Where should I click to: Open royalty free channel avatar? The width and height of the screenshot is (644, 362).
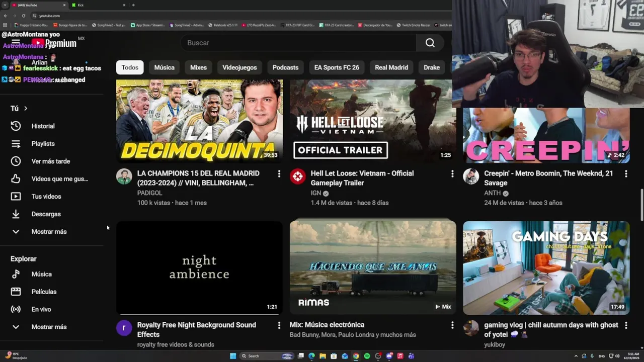pyautogui.click(x=124, y=328)
